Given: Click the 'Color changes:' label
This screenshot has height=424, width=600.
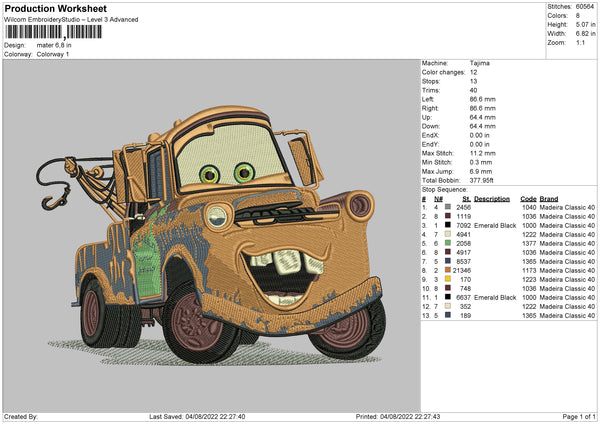Looking at the screenshot, I should pos(443,72).
